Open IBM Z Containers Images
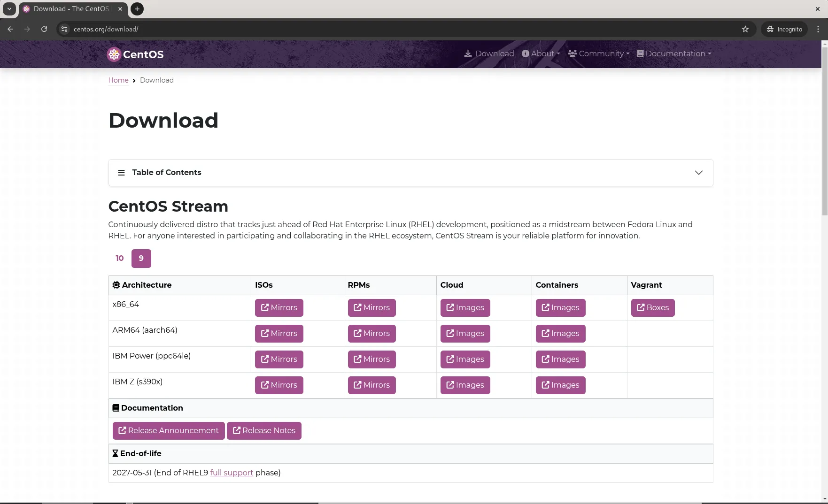Viewport: 828px width, 504px height. click(561, 385)
